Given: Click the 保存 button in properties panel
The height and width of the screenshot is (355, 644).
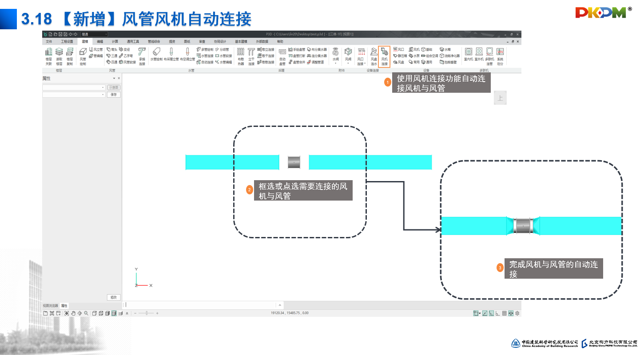Looking at the screenshot, I should pos(114,95).
